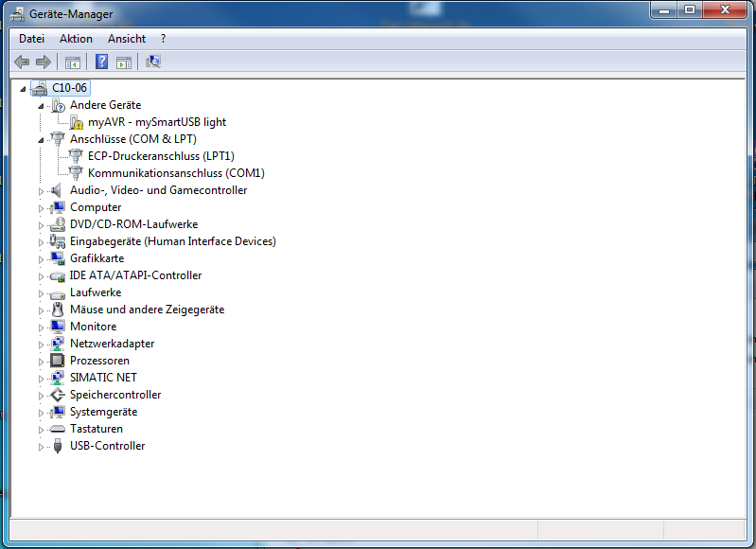Click the blue Help question mark icon
Viewport: 756px width, 549px height.
pos(101,62)
